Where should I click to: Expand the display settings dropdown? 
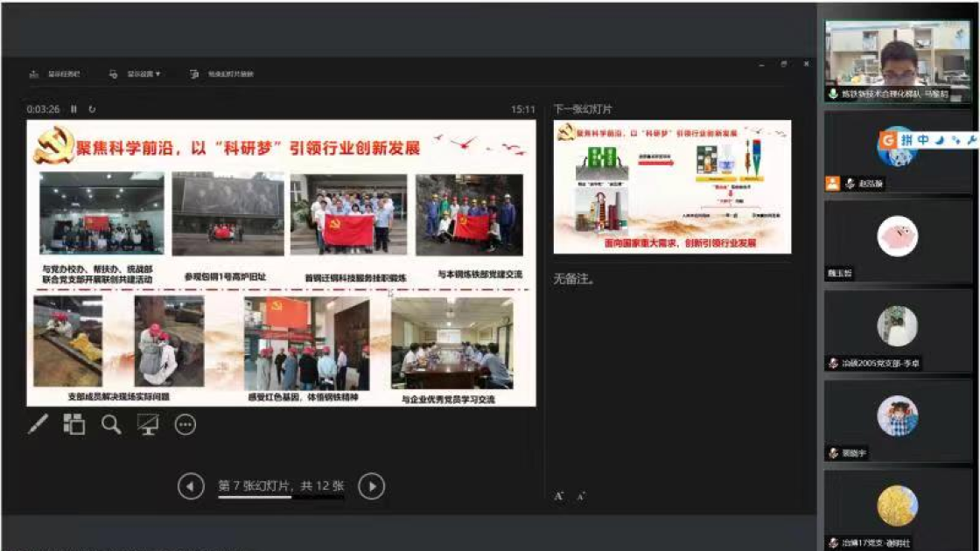[136, 74]
